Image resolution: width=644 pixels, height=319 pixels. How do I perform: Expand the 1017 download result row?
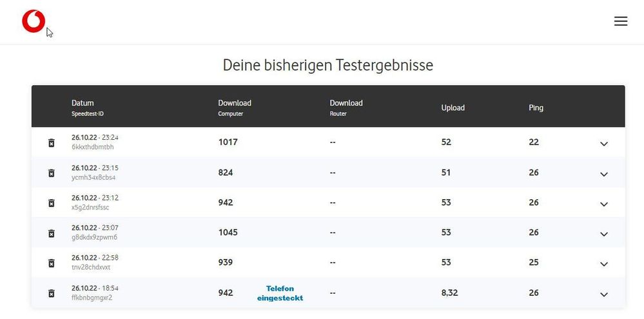point(604,144)
